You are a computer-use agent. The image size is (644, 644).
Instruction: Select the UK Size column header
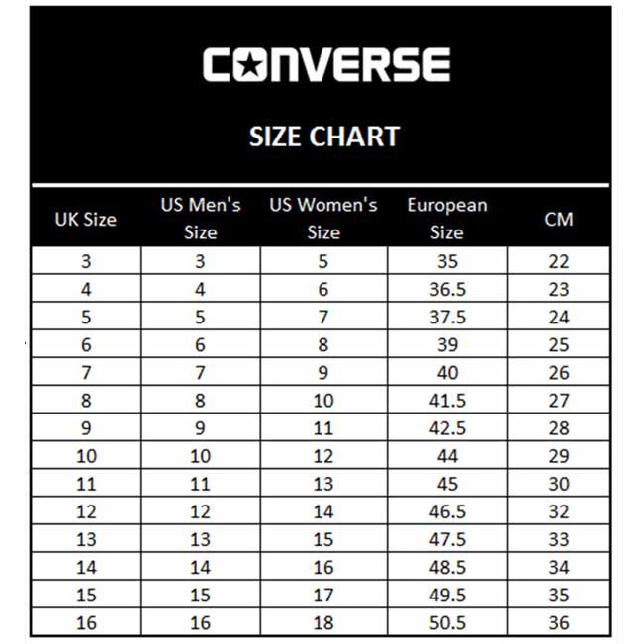click(x=85, y=219)
